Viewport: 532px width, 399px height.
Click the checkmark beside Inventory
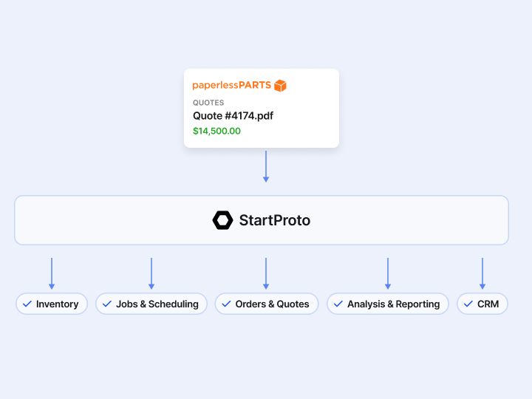(27, 304)
